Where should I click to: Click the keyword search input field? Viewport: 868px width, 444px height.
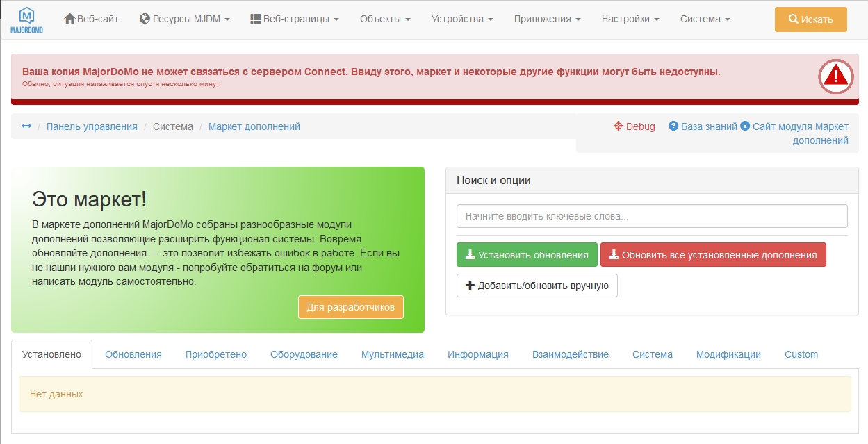[651, 216]
